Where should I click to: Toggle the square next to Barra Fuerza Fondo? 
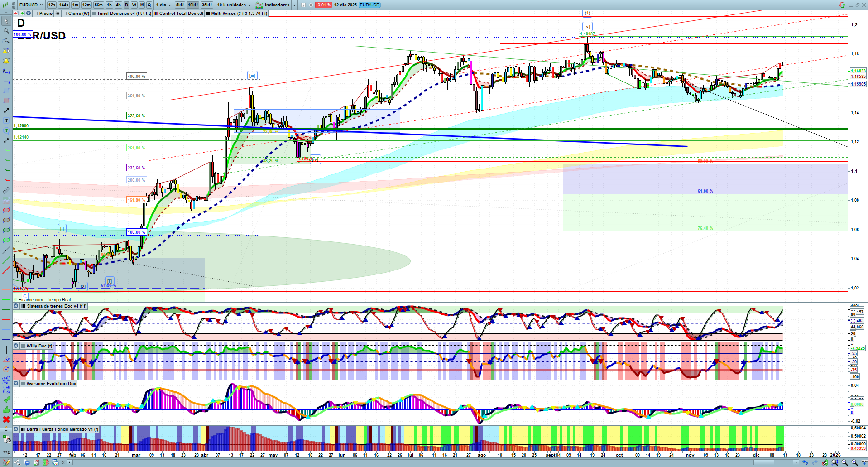coord(23,429)
